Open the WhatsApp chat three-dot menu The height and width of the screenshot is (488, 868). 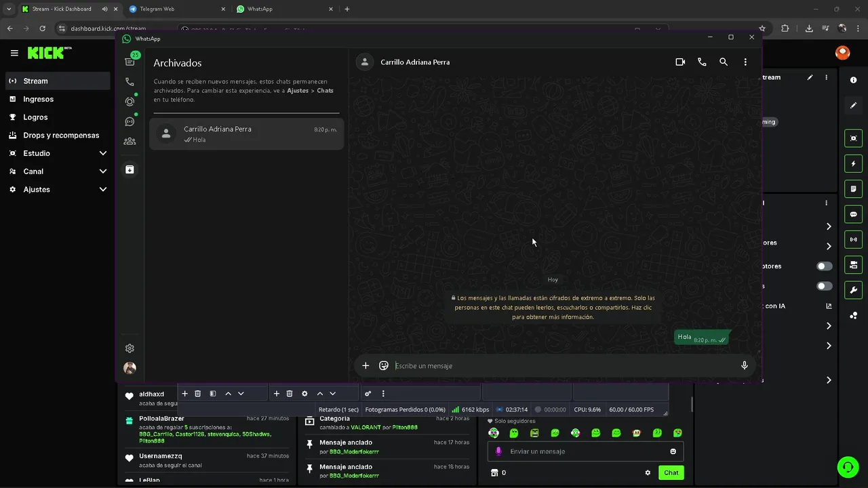coord(745,62)
